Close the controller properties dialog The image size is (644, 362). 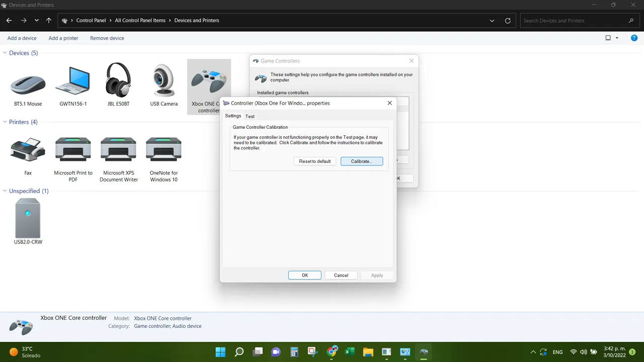tap(389, 103)
